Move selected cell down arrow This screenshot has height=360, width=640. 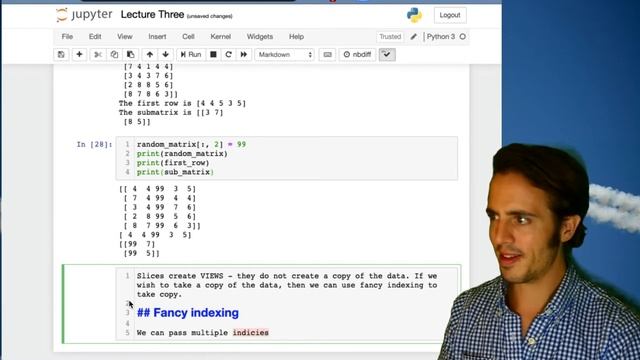[165, 54]
